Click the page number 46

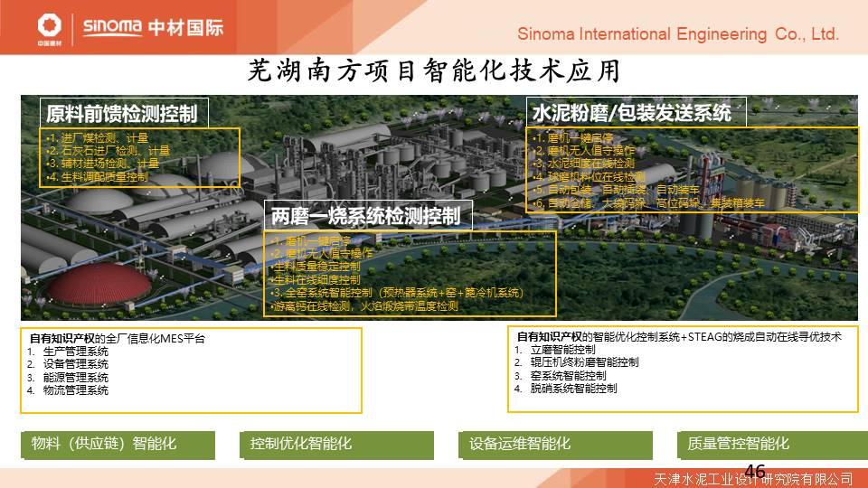755,470
